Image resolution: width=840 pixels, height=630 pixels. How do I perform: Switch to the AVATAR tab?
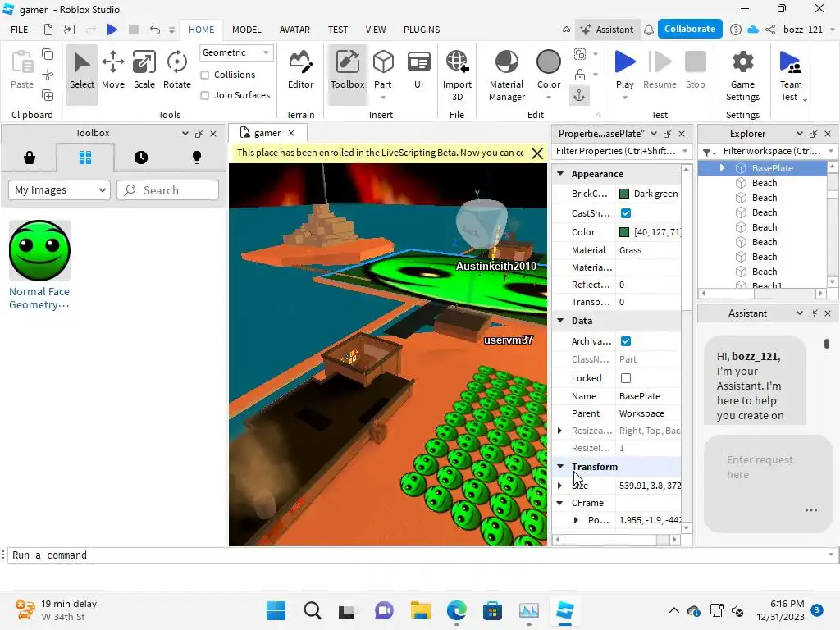tap(294, 30)
